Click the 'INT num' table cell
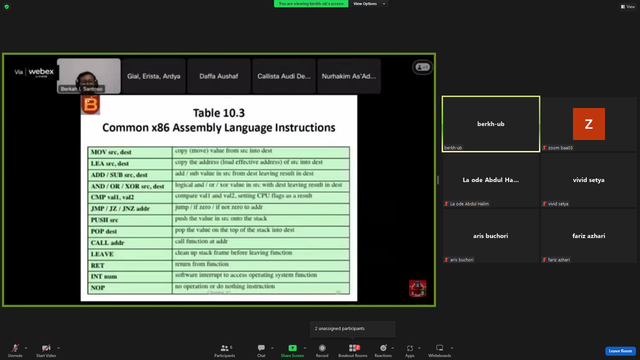 [130, 277]
